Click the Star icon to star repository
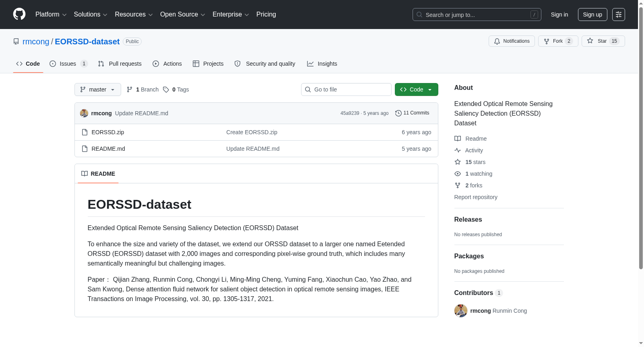This screenshot has height=347, width=644. [590, 41]
